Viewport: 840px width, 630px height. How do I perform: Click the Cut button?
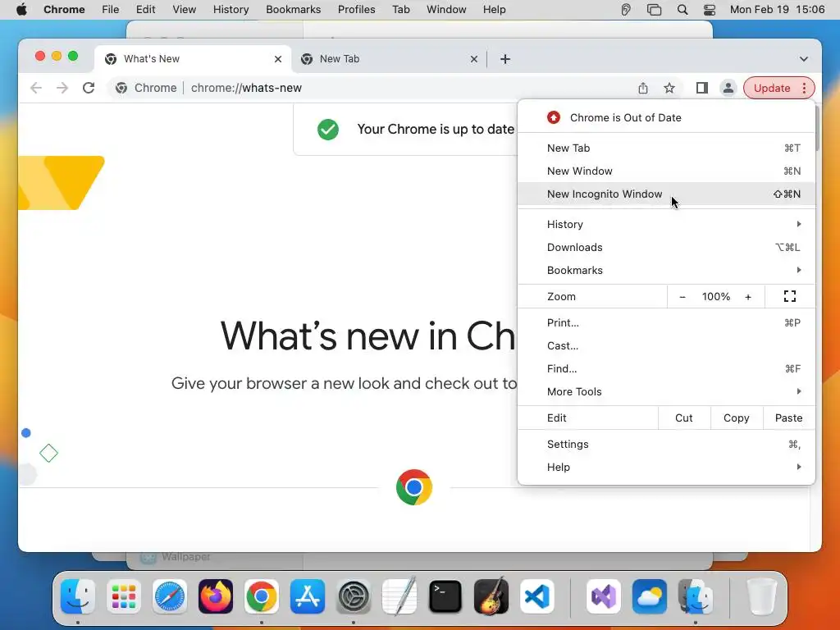click(x=683, y=418)
